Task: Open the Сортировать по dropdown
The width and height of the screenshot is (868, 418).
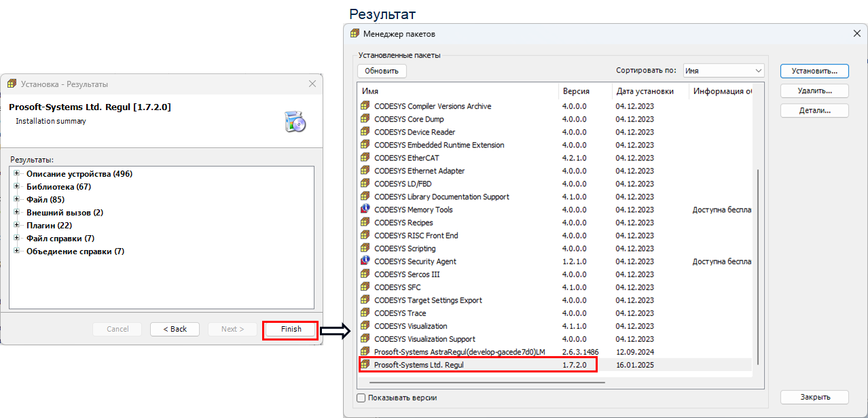Action: (x=723, y=71)
